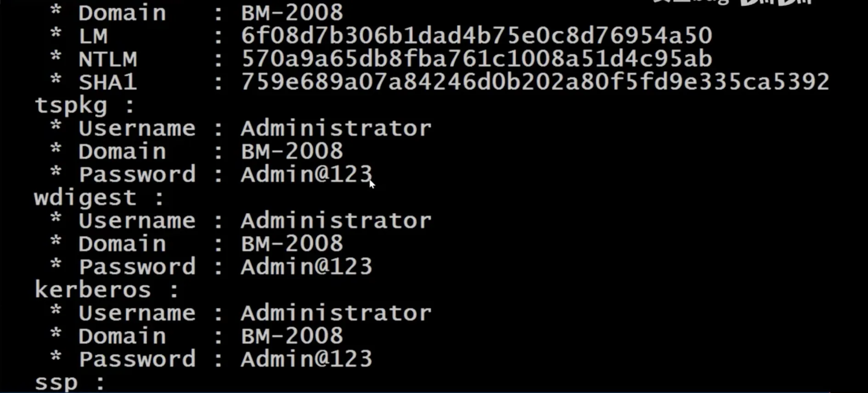
Task: Click the NTLM hash value
Action: click(x=477, y=59)
